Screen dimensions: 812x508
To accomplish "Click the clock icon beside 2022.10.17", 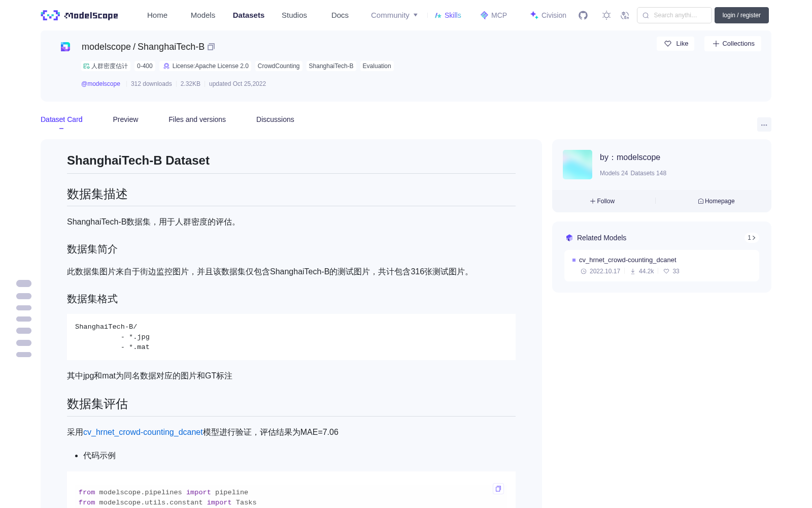I will pos(584,271).
